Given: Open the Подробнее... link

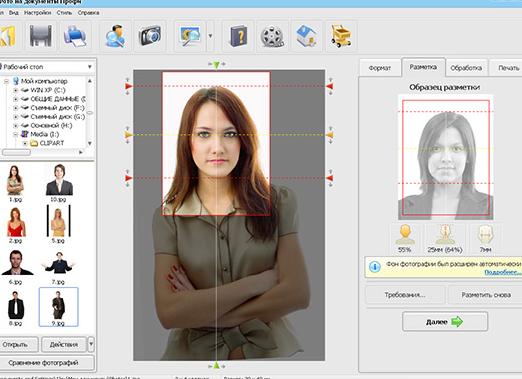Looking at the screenshot, I should (x=502, y=272).
